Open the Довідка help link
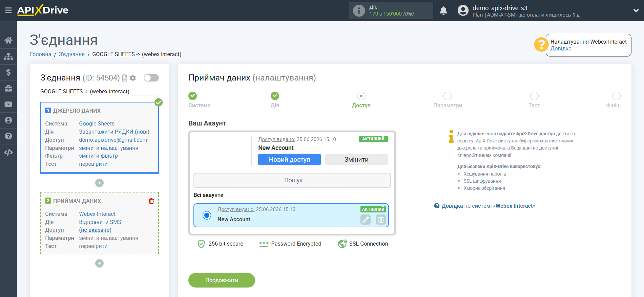The width and height of the screenshot is (644, 297). [561, 48]
